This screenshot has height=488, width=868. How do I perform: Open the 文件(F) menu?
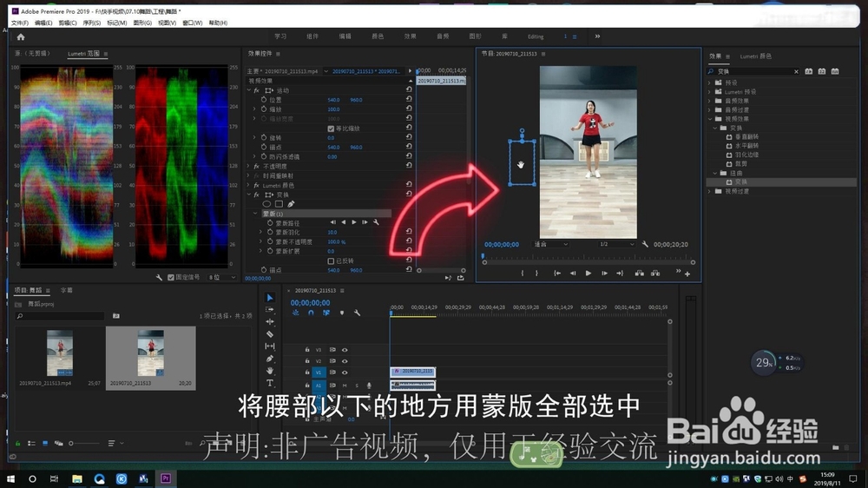pos(19,23)
